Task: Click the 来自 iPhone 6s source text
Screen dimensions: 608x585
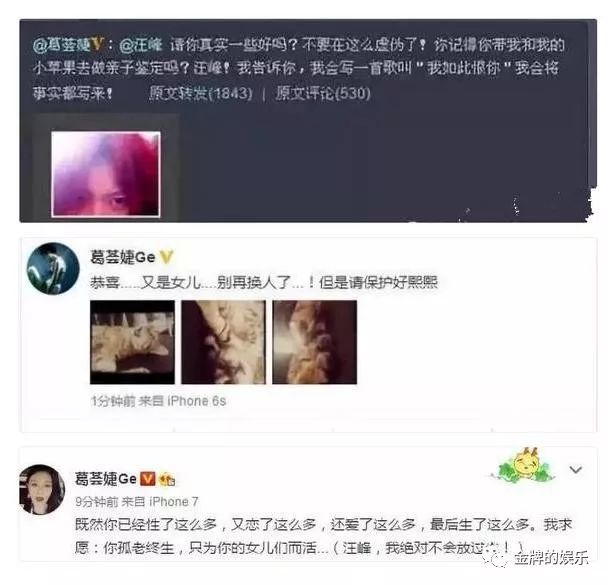Action: (x=182, y=401)
